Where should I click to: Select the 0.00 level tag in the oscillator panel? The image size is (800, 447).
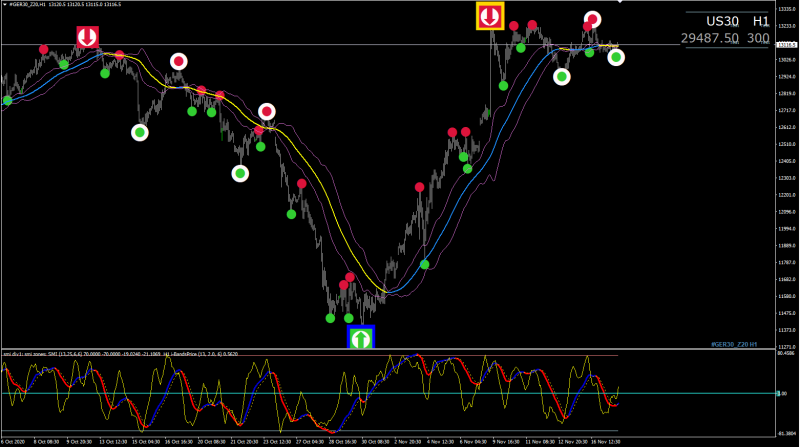pos(783,393)
